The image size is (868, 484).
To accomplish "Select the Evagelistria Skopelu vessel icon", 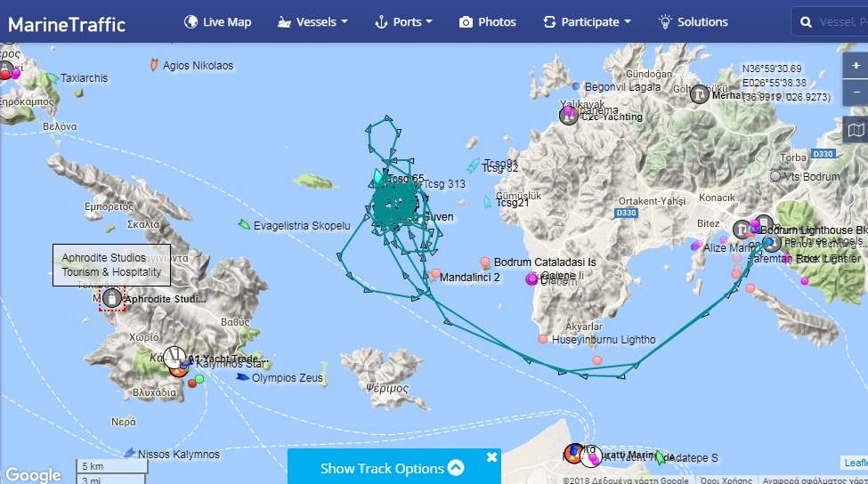I will click(244, 224).
